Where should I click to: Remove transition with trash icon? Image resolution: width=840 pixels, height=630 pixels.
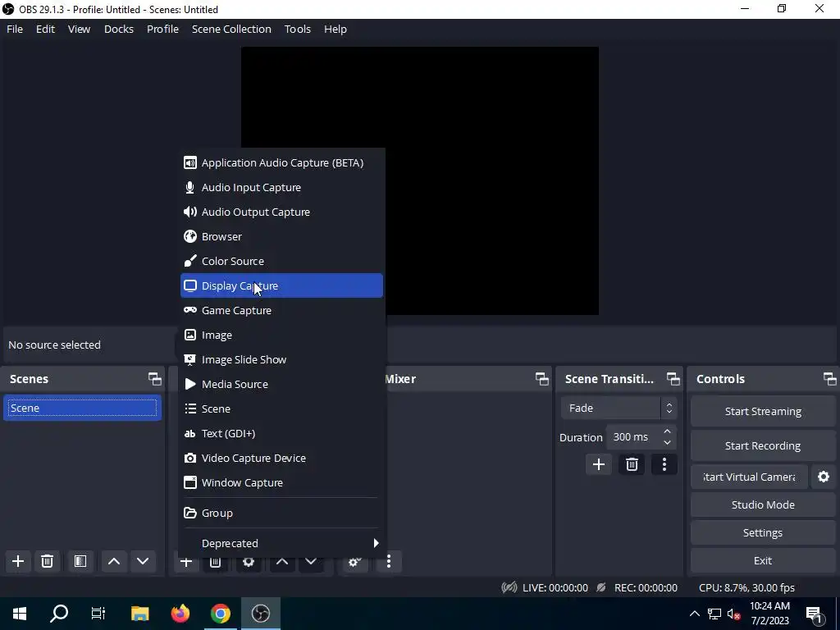[632, 464]
